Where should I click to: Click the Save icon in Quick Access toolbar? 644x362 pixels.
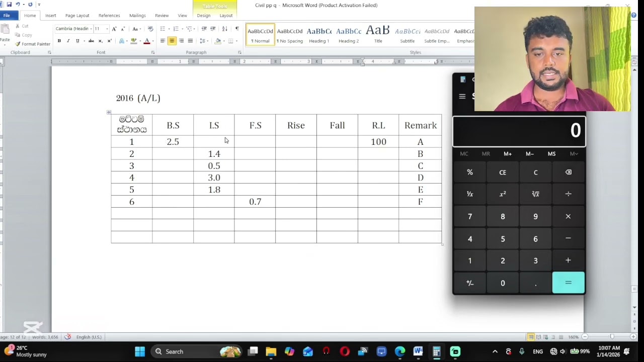pos(9,5)
